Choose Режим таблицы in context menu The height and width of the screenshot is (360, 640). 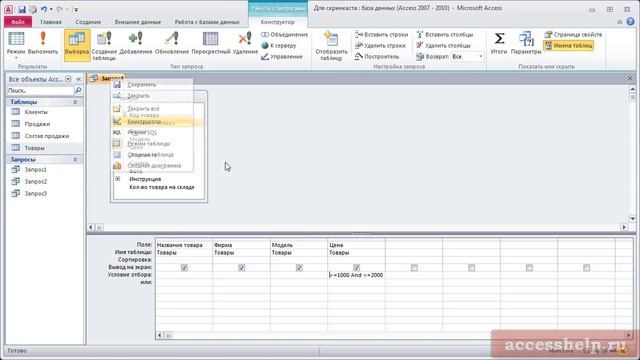pyautogui.click(x=152, y=143)
